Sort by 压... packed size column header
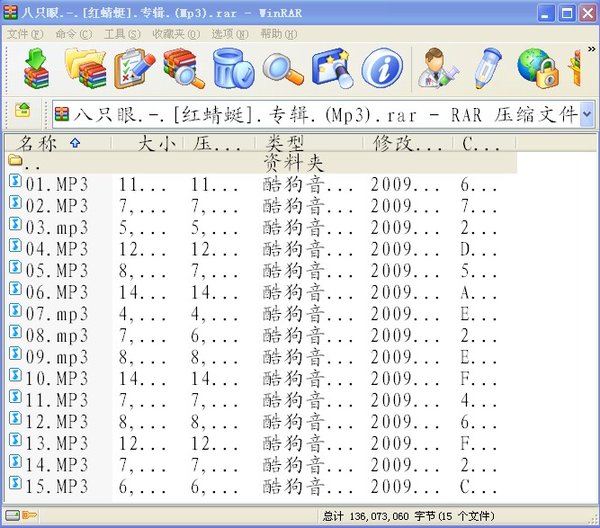600x528 pixels. [220, 143]
